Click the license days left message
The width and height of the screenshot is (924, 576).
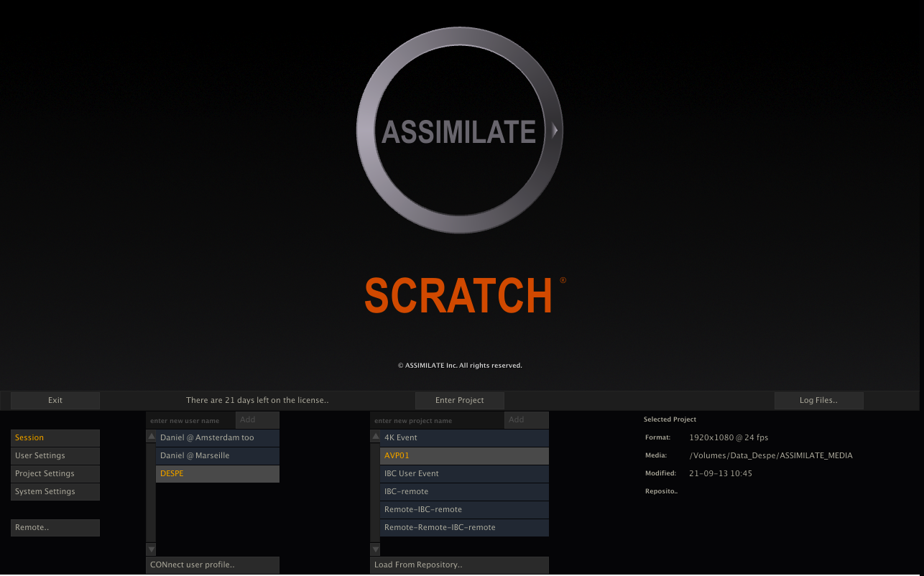tap(257, 400)
